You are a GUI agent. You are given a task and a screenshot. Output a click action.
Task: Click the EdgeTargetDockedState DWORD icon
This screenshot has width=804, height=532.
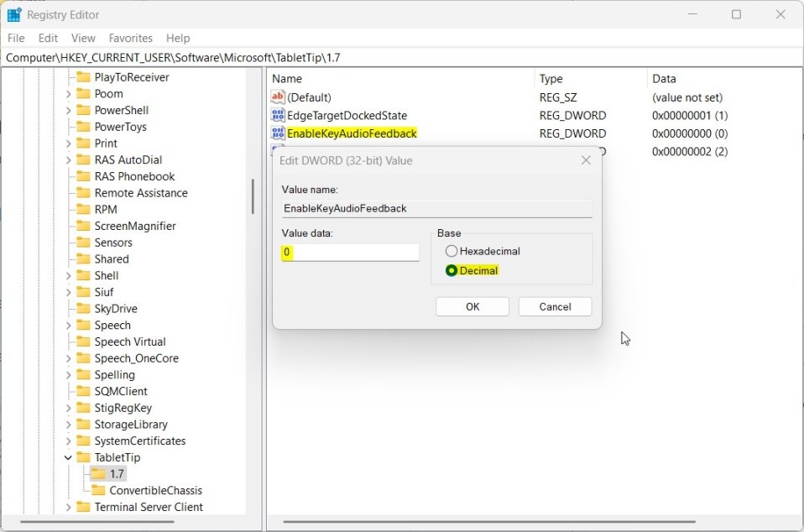(278, 115)
